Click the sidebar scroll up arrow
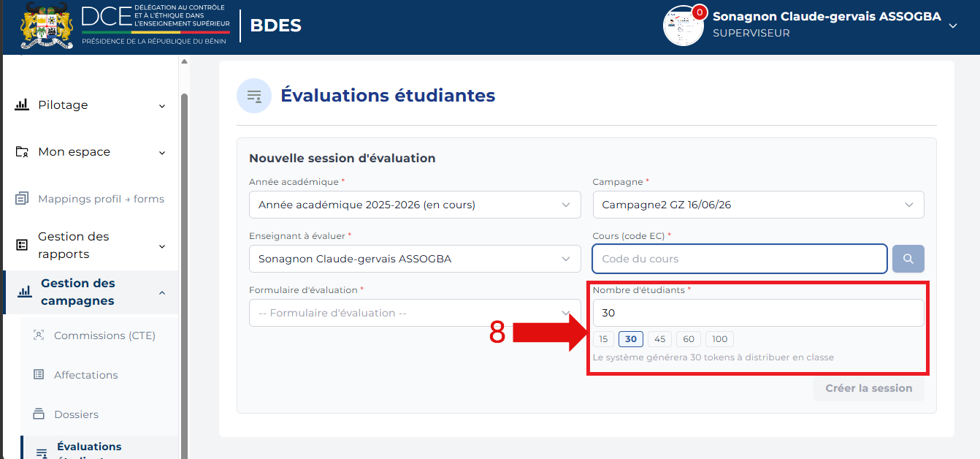Screen dimensions: 980x459 (x=184, y=61)
